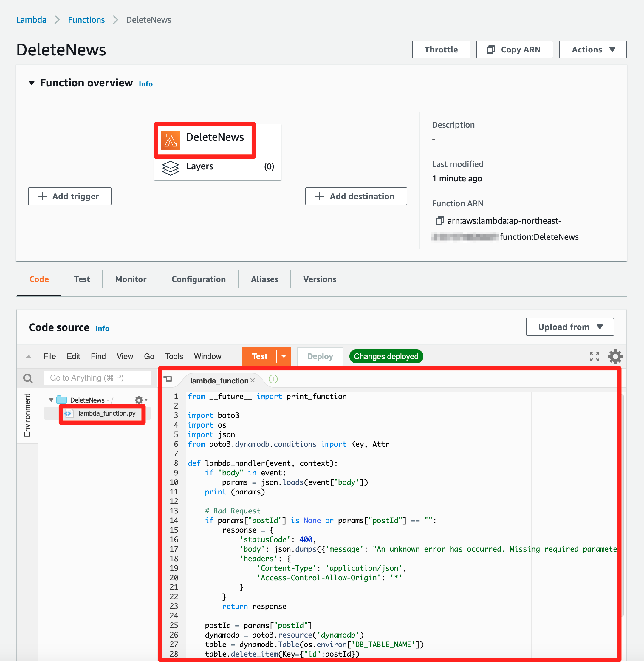Open the Tools menu
This screenshot has width=644, height=662.
pos(174,356)
